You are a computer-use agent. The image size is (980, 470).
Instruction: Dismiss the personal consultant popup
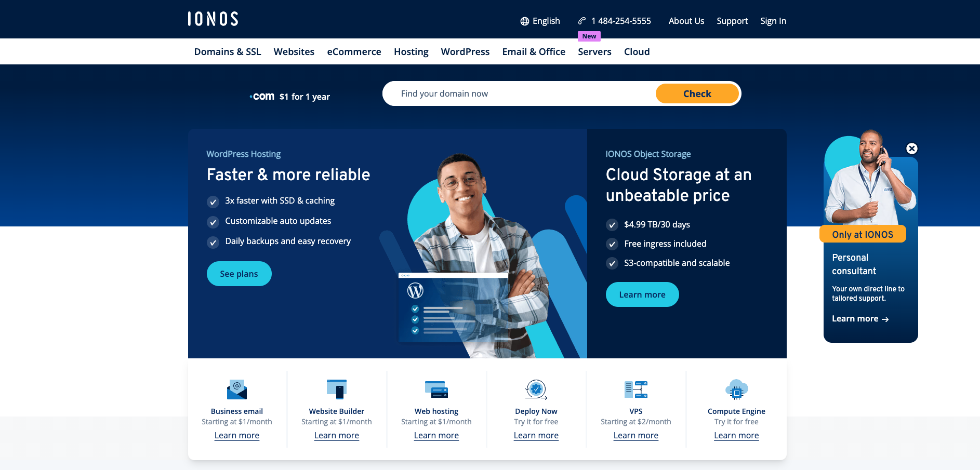click(x=912, y=149)
